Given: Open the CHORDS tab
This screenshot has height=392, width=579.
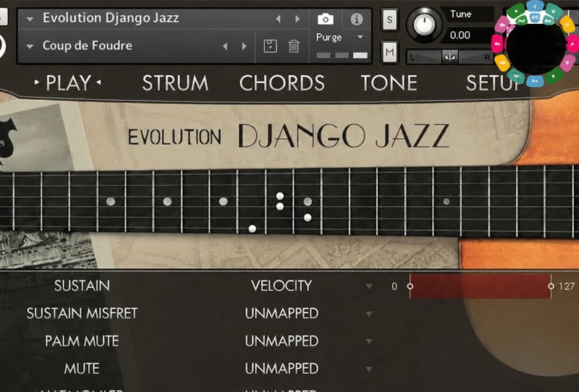Looking at the screenshot, I should tap(282, 82).
